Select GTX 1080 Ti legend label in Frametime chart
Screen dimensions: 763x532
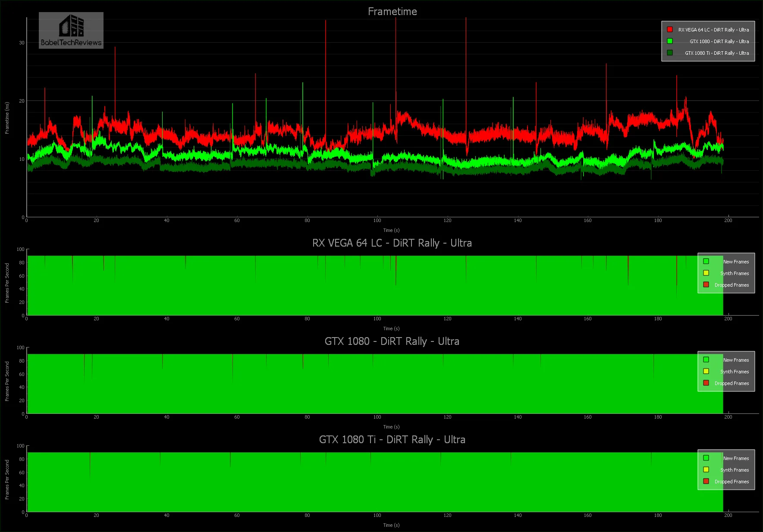click(x=716, y=53)
